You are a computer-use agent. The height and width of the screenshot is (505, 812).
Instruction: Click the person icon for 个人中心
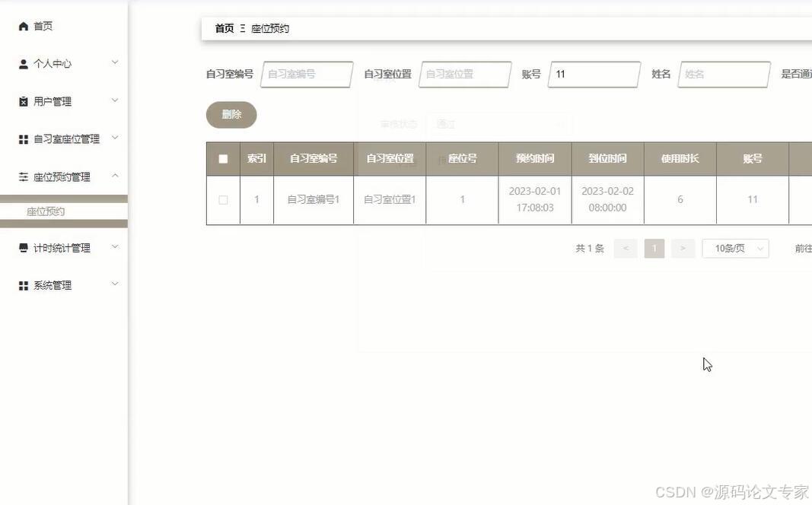coord(24,64)
